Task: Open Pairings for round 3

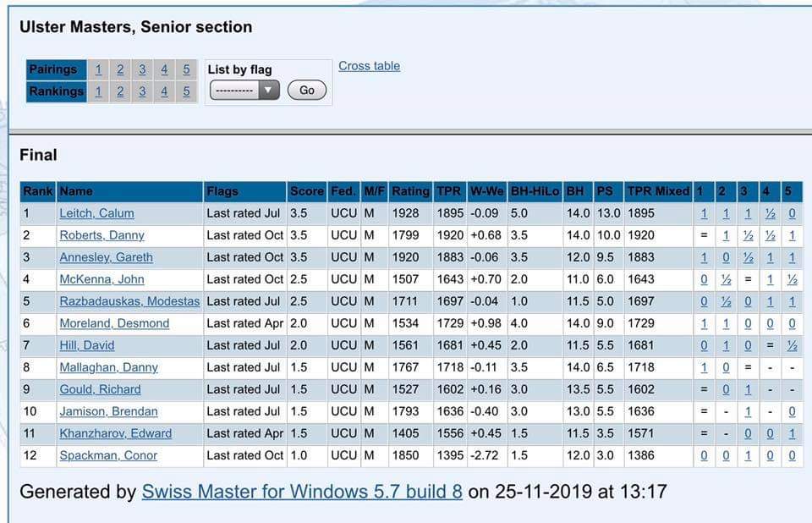Action: coord(142,69)
